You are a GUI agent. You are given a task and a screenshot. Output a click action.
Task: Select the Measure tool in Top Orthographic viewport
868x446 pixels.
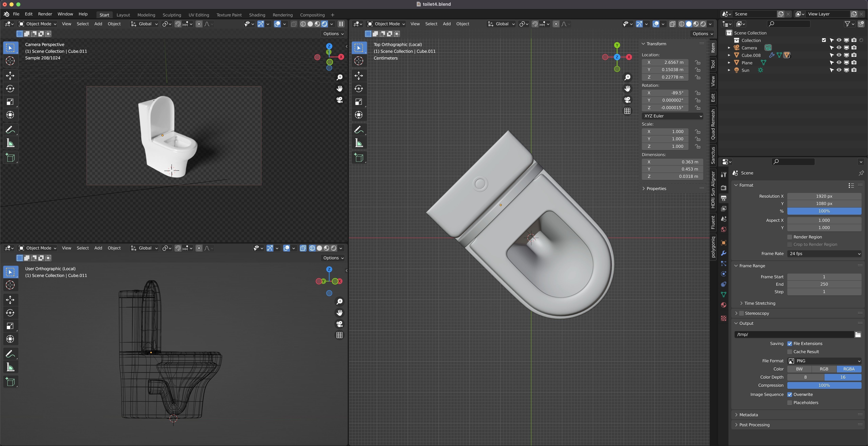(x=359, y=143)
